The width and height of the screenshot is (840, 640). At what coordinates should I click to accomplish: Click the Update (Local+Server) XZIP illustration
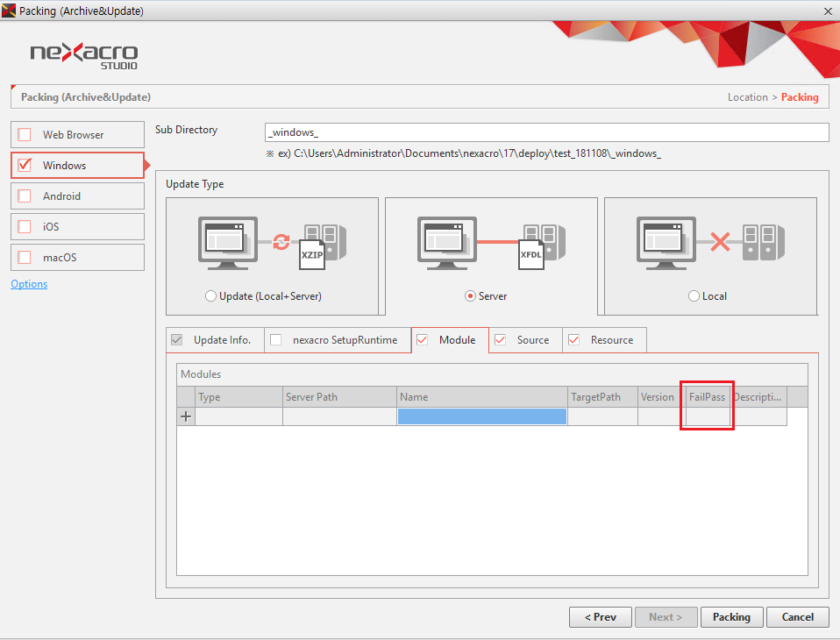[x=272, y=243]
